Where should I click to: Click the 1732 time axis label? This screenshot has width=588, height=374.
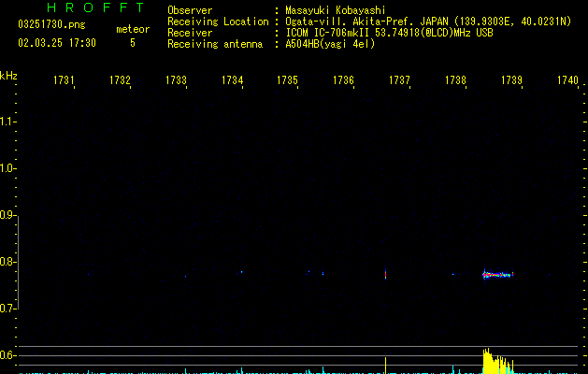pos(120,79)
